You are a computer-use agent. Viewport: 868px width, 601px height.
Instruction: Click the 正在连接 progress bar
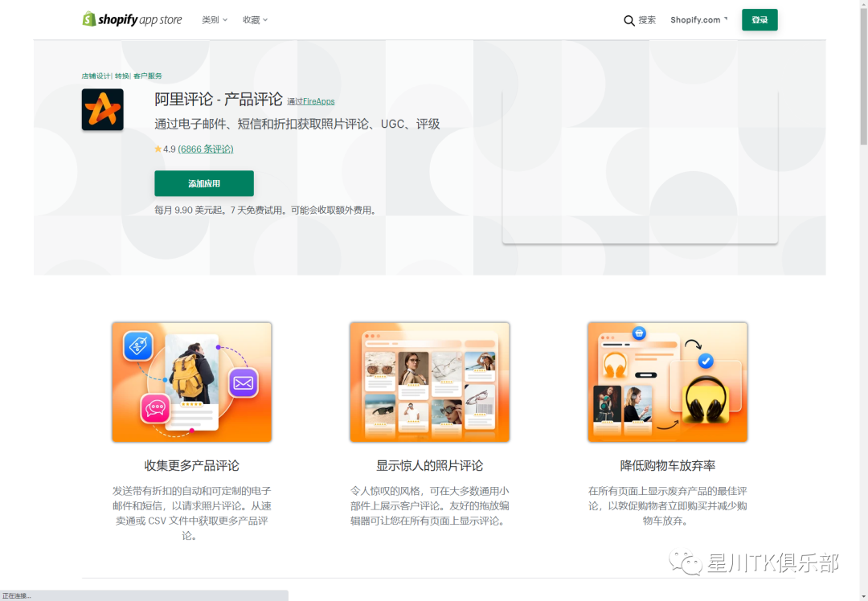click(x=145, y=595)
